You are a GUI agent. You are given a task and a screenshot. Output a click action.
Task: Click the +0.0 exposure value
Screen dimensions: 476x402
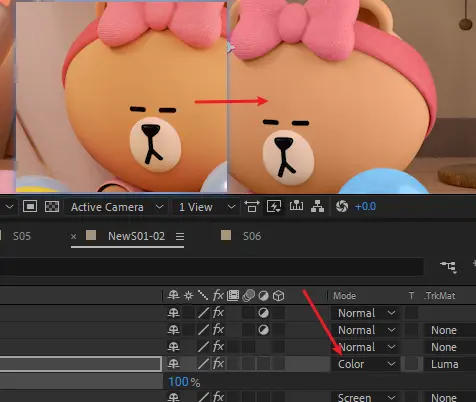click(365, 207)
